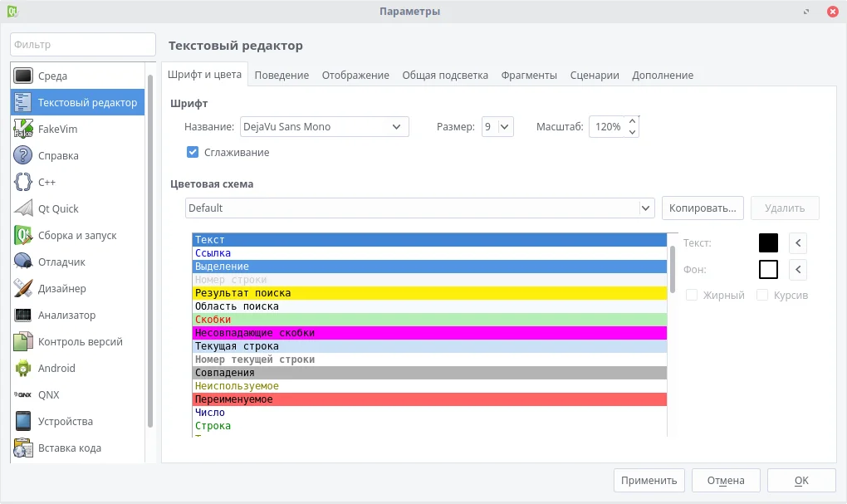Image resolution: width=847 pixels, height=504 pixels.
Task: Click the black Текст color swatch
Action: tap(768, 242)
